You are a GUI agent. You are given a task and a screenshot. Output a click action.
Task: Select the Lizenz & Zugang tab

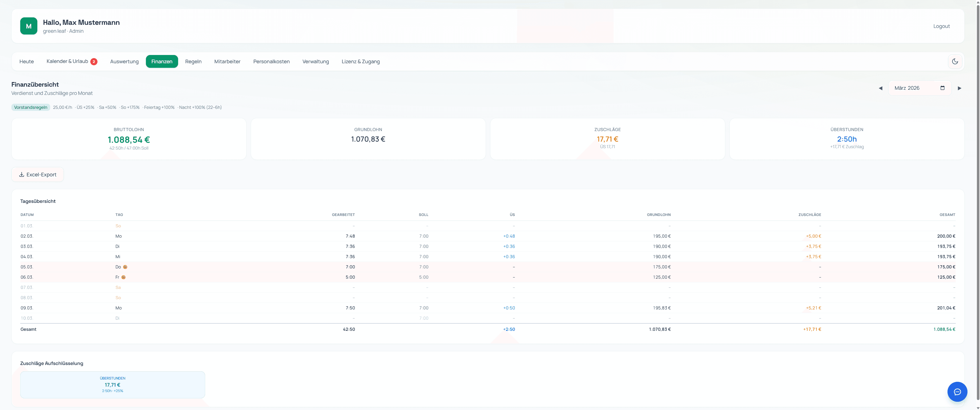[x=360, y=62]
